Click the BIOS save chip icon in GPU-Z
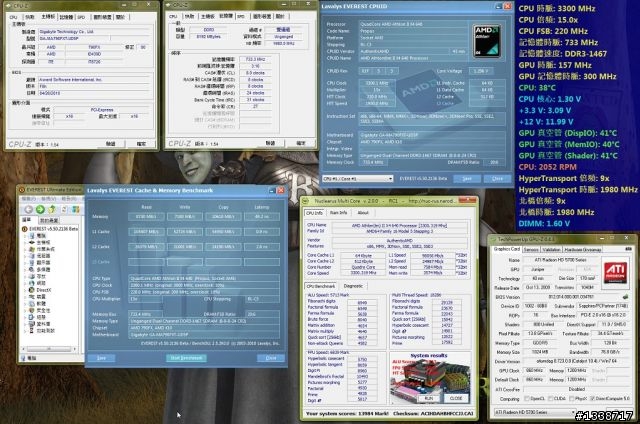The width and height of the screenshot is (640, 424). click(x=625, y=297)
